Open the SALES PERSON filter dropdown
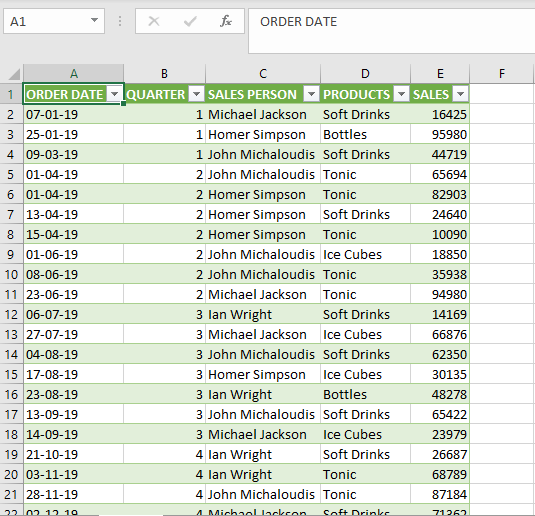Screen dimensions: 535x516 [x=311, y=94]
